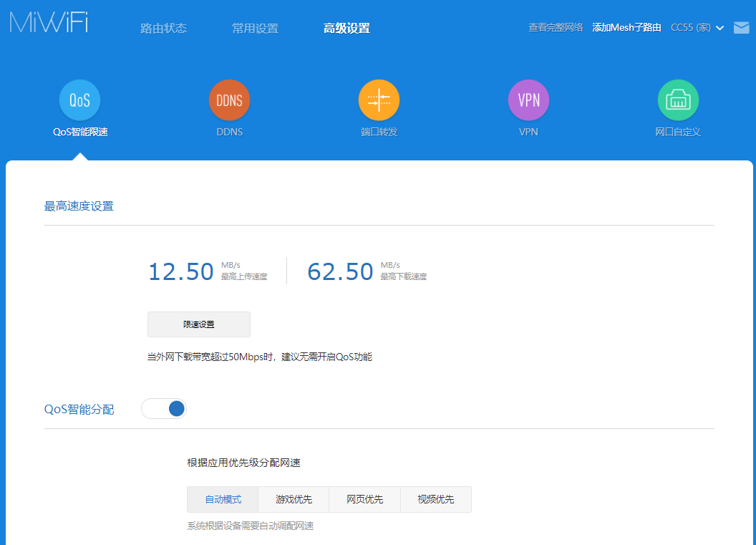The height and width of the screenshot is (545, 756).
Task: Click the 62.50 max download speed value
Action: tap(340, 272)
